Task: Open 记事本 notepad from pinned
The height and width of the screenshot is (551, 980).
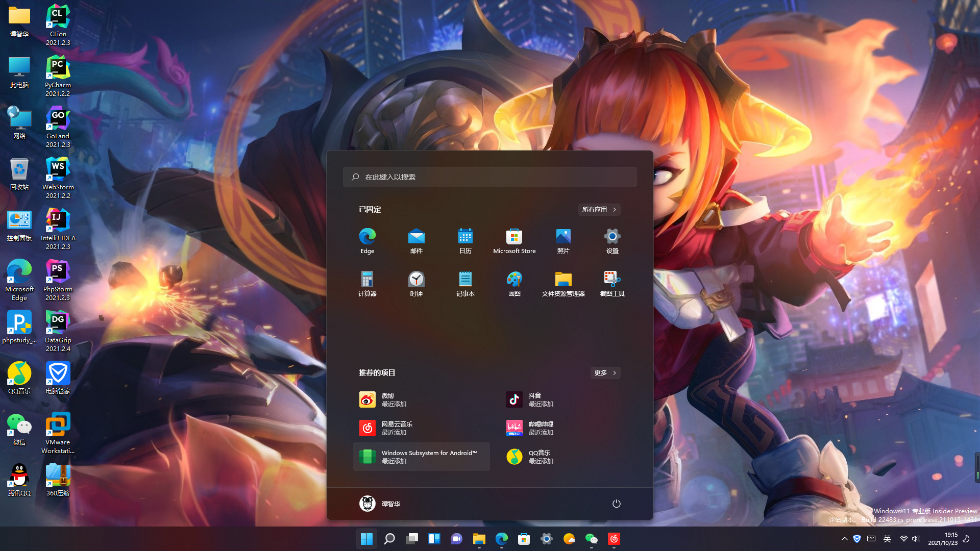Action: (x=465, y=283)
